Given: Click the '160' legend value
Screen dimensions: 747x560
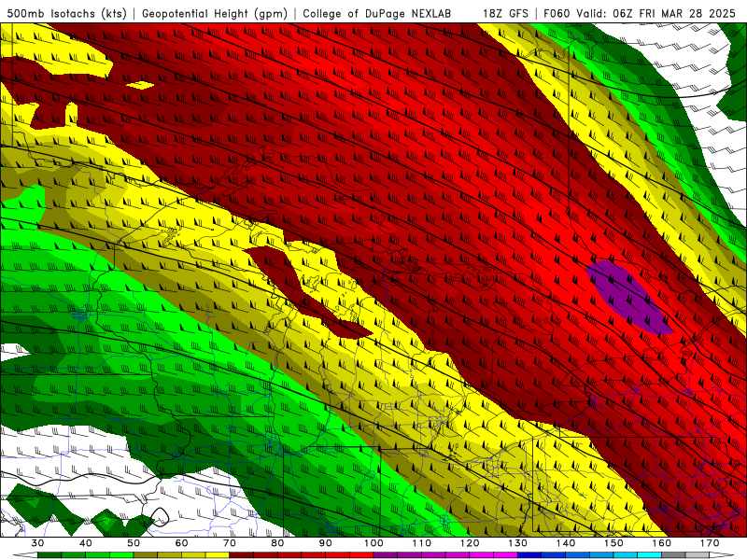Looking at the screenshot, I should point(662,543).
